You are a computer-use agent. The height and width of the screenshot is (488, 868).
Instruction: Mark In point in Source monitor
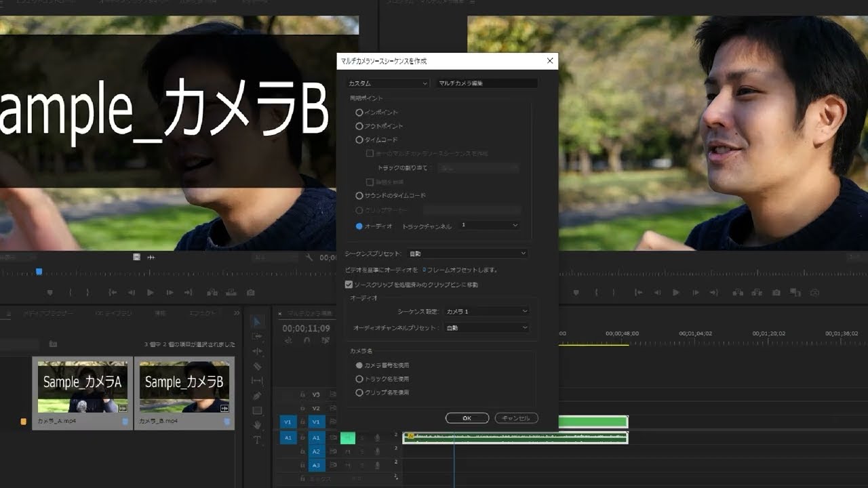click(x=70, y=293)
